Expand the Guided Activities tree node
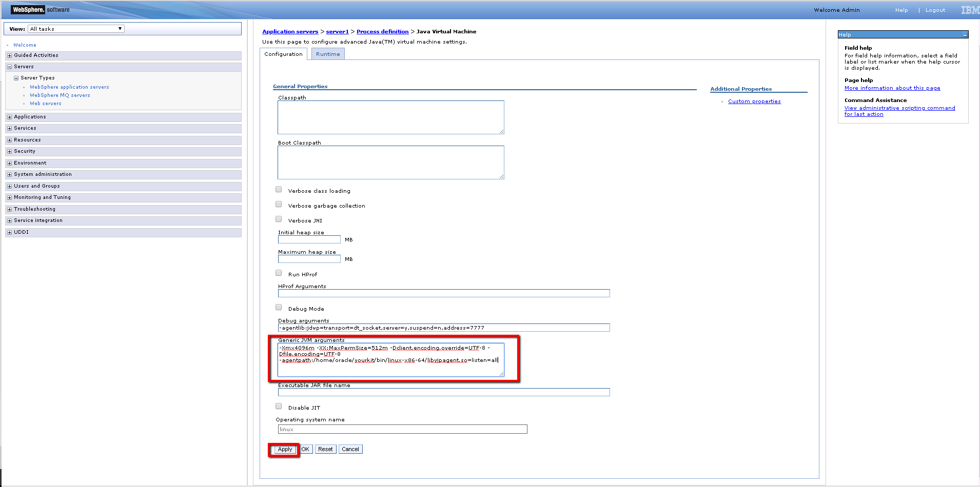This screenshot has width=980, height=487. point(9,55)
